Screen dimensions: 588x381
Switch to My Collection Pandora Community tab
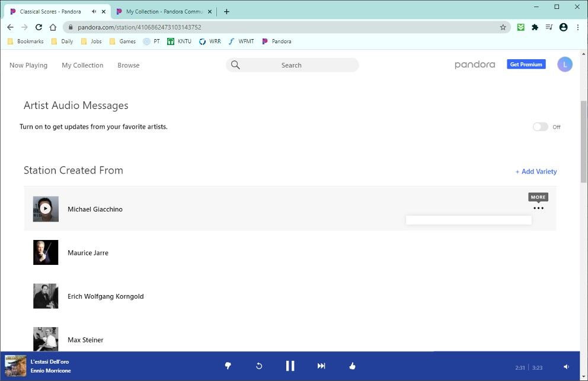tap(163, 11)
